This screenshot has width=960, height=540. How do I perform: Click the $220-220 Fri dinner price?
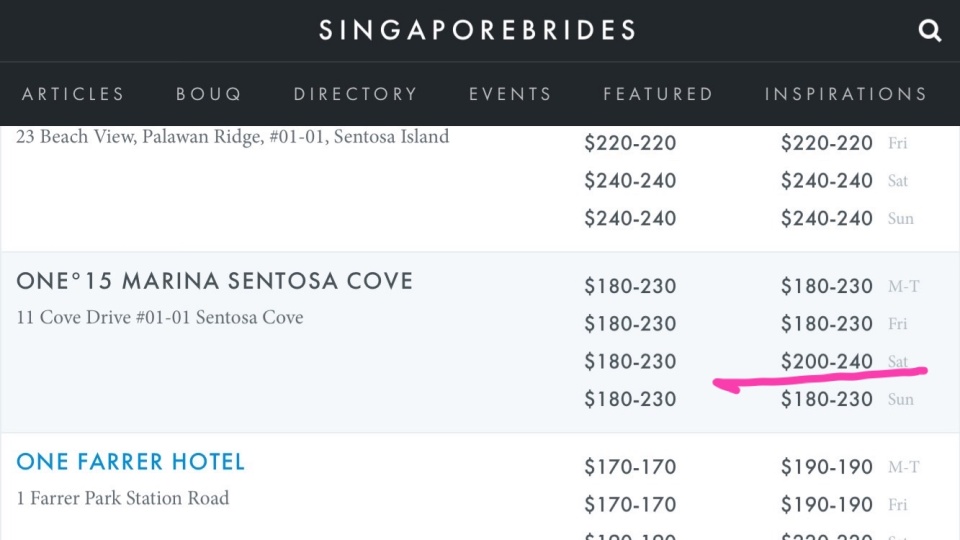pyautogui.click(x=827, y=143)
